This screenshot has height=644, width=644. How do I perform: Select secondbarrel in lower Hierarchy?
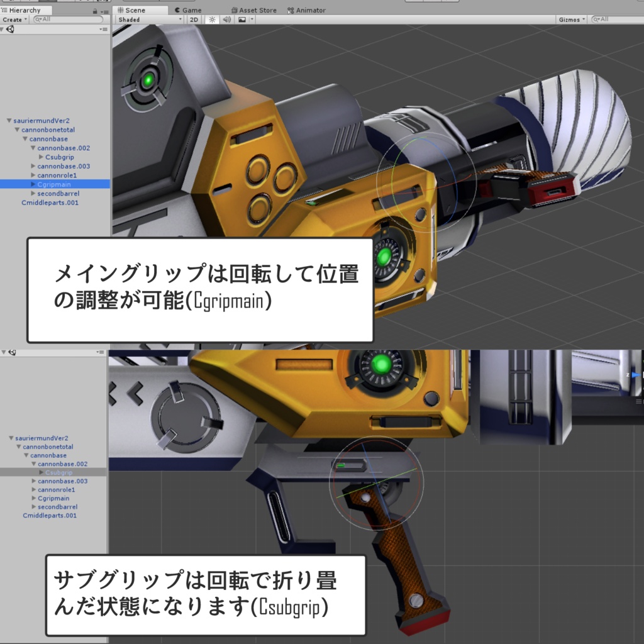(x=57, y=507)
